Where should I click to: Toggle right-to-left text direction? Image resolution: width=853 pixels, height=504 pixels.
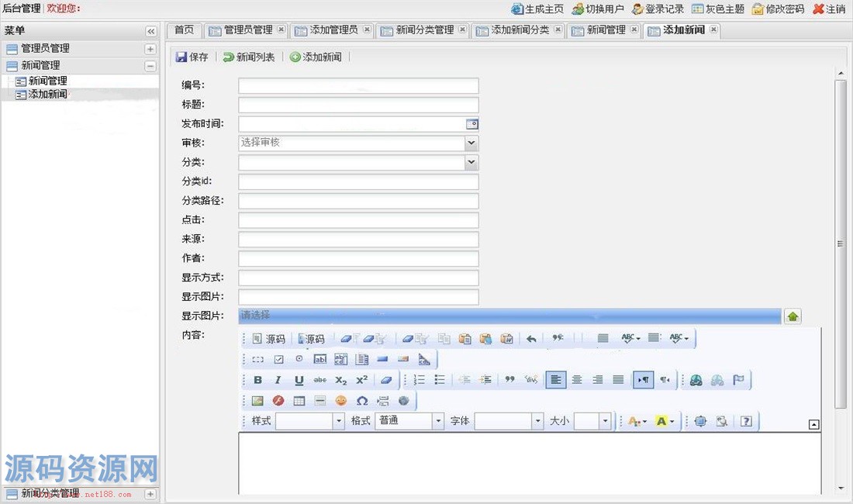tap(665, 380)
